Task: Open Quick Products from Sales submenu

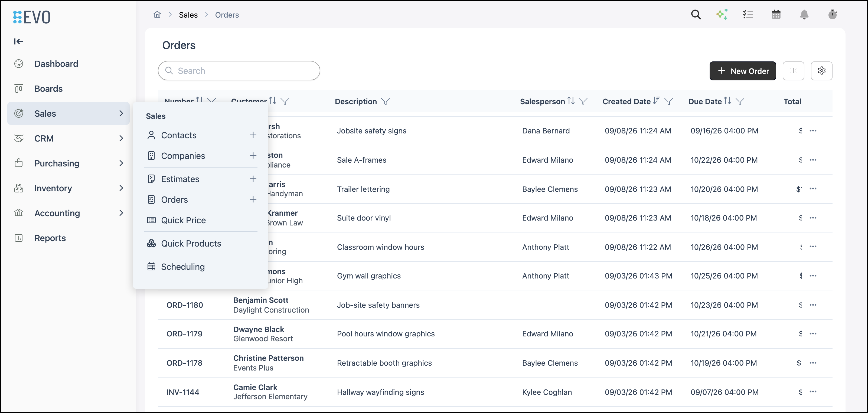Action: click(191, 243)
